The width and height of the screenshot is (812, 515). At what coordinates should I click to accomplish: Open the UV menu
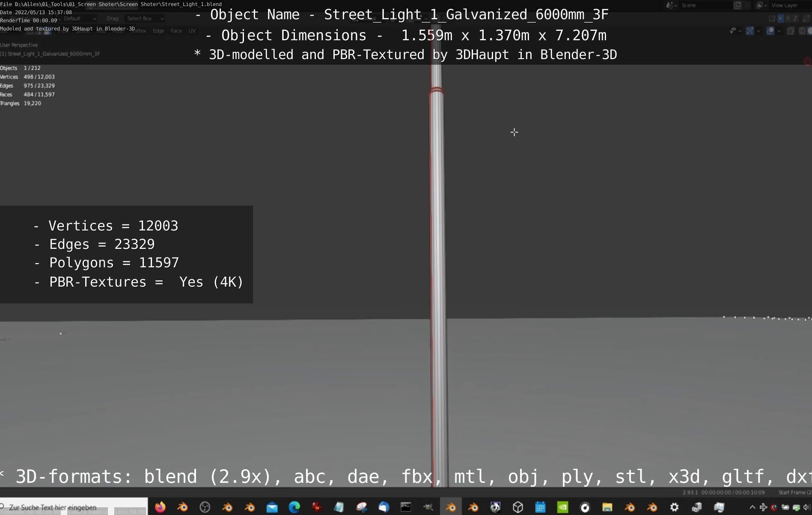pyautogui.click(x=192, y=31)
